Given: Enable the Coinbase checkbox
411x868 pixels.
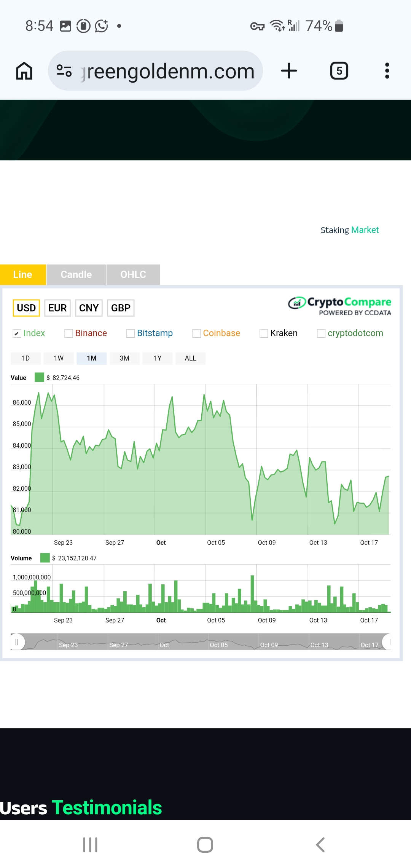Looking at the screenshot, I should 196,333.
